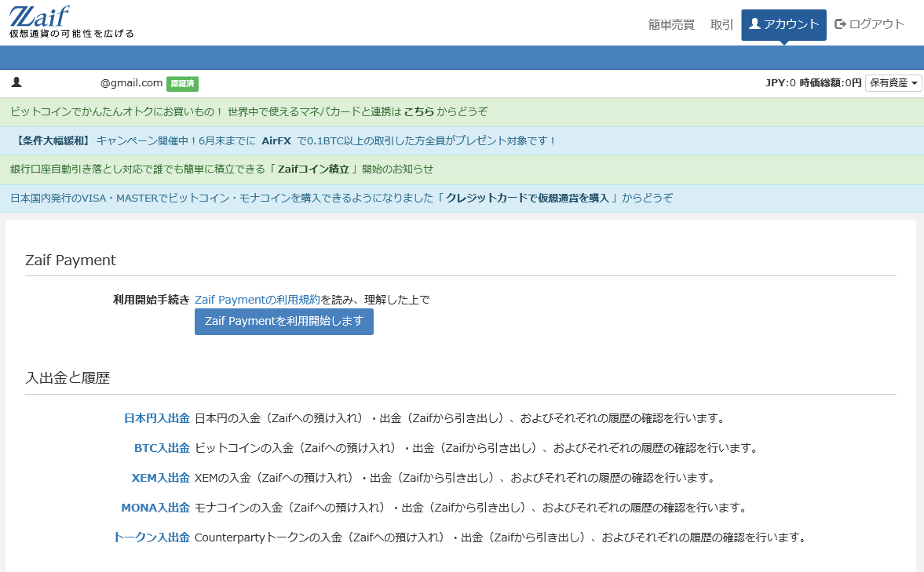This screenshot has width=924, height=572.
Task: Open the 簡単売買 menu item
Action: (x=671, y=24)
